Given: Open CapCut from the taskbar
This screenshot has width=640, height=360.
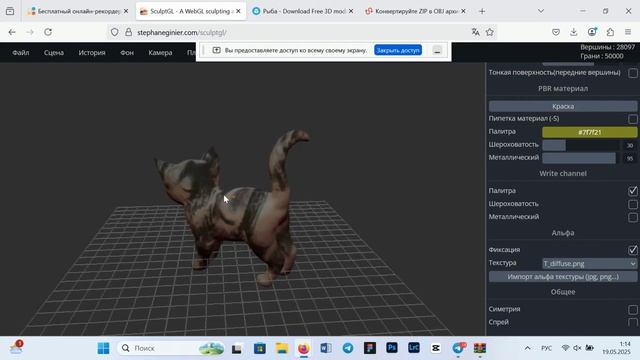Looking at the screenshot, I should pos(436,348).
